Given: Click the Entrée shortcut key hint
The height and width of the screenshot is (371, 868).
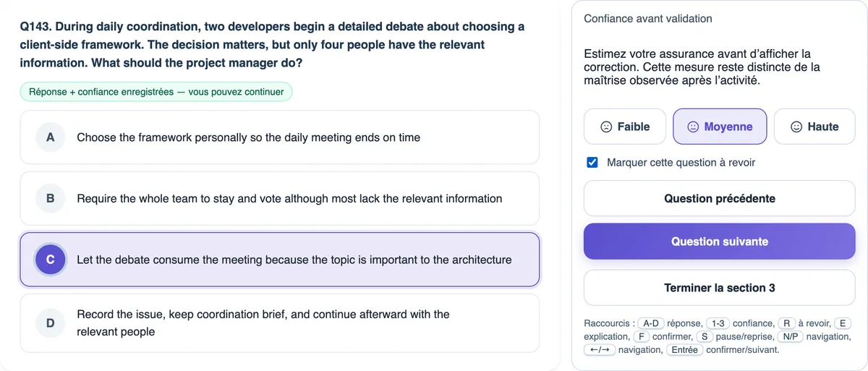Looking at the screenshot, I should 684,349.
